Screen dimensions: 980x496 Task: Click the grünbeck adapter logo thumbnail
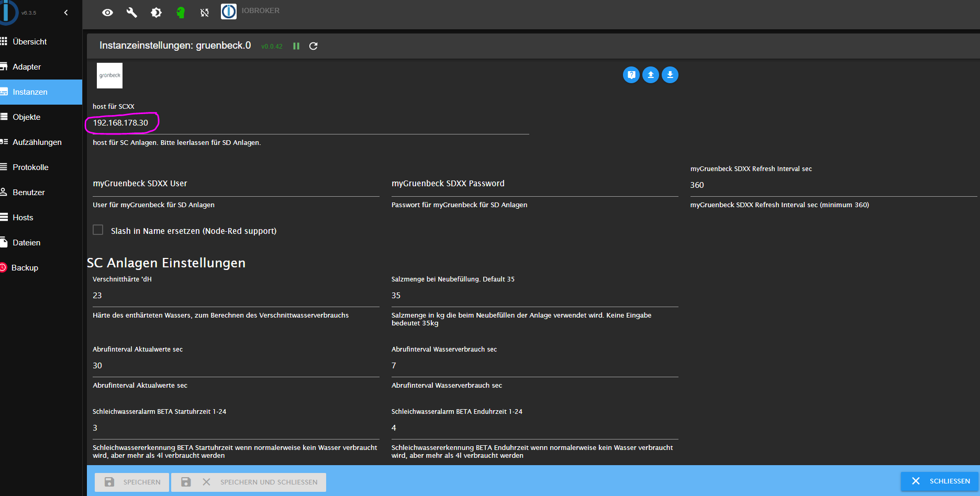click(x=110, y=75)
